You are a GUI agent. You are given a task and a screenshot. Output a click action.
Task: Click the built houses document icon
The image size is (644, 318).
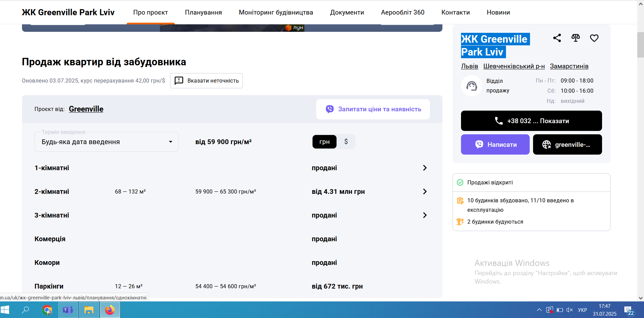(x=460, y=201)
